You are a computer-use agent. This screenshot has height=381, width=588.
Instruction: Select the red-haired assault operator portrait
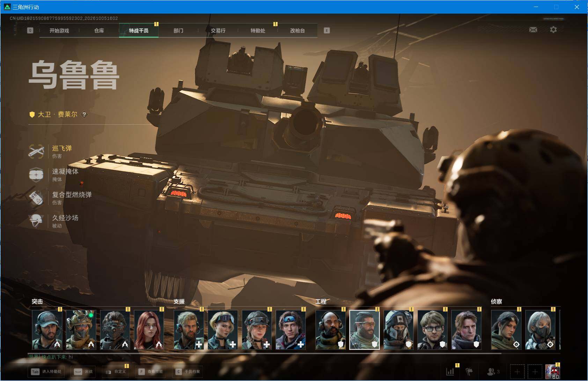(x=149, y=330)
